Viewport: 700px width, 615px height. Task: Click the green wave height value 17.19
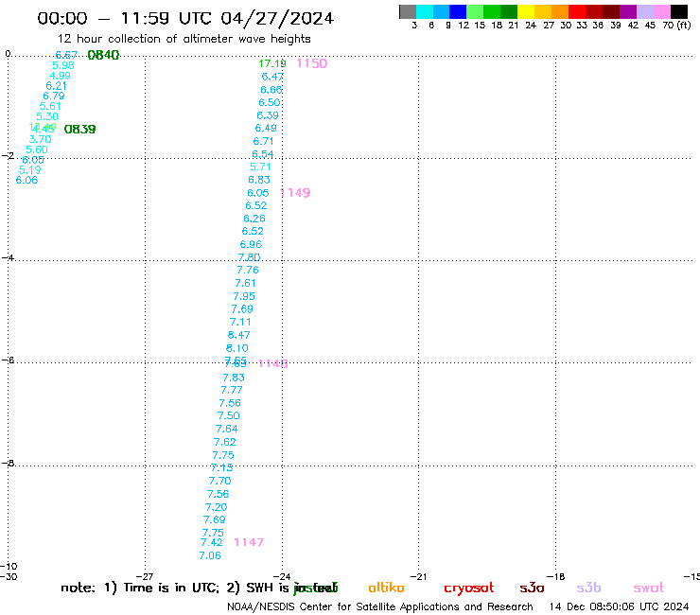[x=271, y=63]
